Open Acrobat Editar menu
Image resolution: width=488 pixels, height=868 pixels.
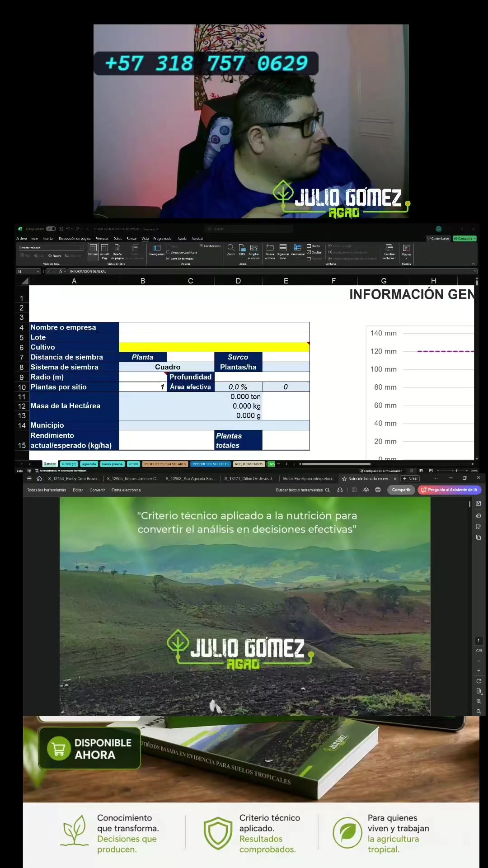pyautogui.click(x=78, y=490)
